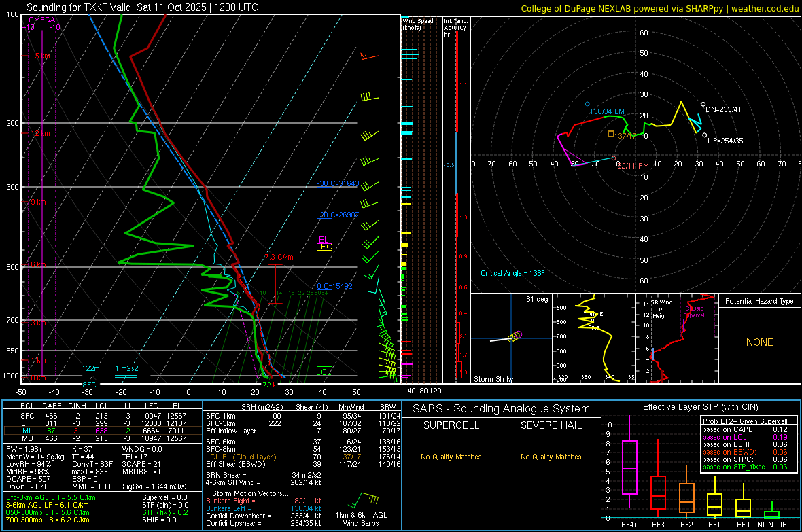The image size is (802, 532).
Task: Click the STP (fix) = 0.2 value
Action: point(165,512)
